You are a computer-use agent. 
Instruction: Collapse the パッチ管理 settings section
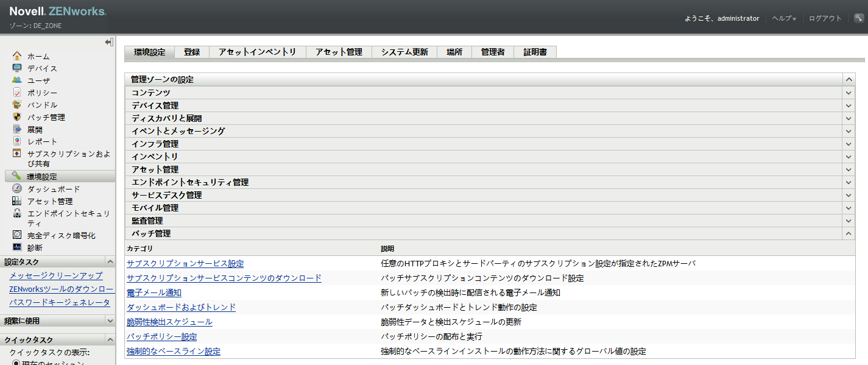click(849, 233)
